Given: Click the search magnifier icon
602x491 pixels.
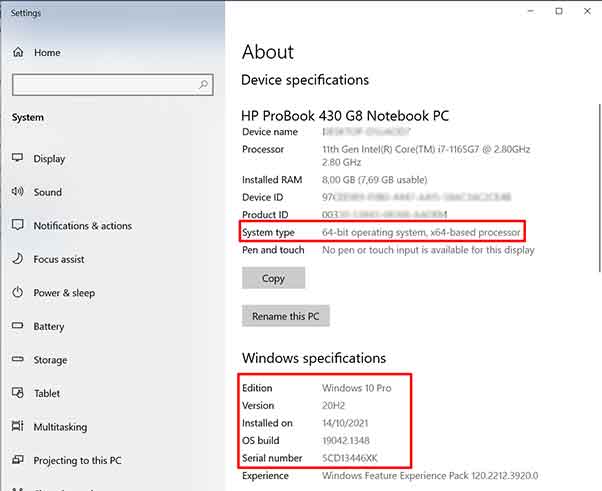Looking at the screenshot, I should tap(203, 84).
